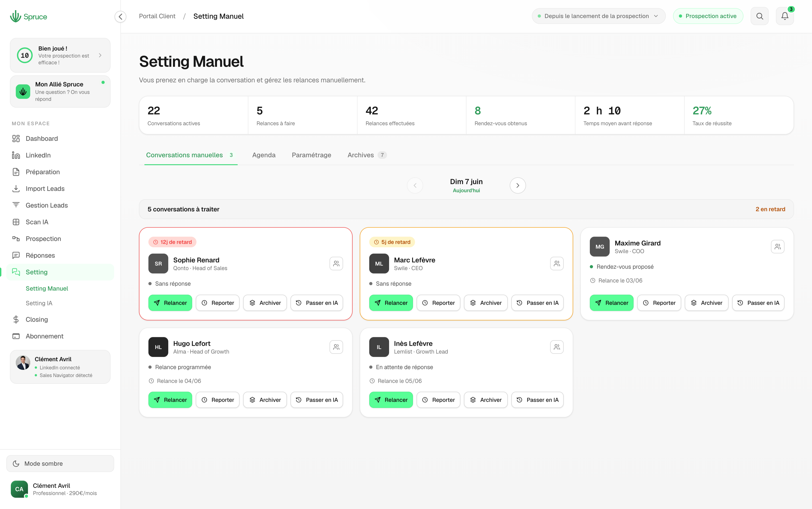The width and height of the screenshot is (812, 509).
Task: Click Archiver for Marc Lefèvre
Action: point(486,303)
